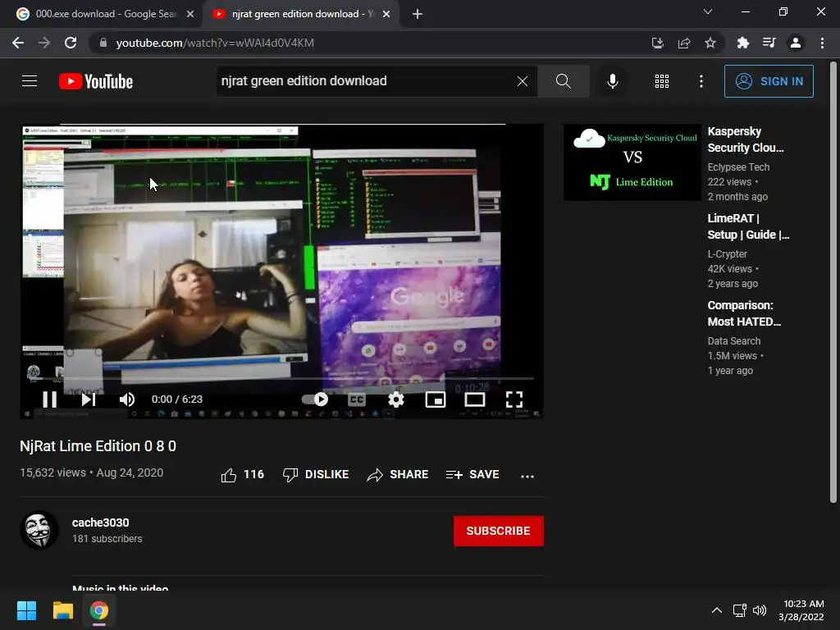Share this page from address bar
Image resolution: width=840 pixels, height=630 pixels.
point(684,43)
